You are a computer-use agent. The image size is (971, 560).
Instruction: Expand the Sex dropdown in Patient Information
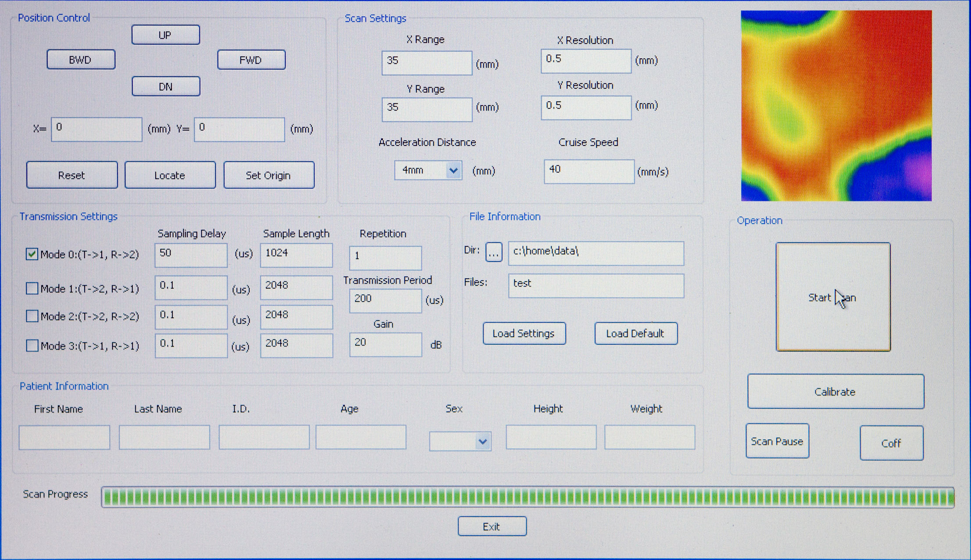click(x=482, y=441)
